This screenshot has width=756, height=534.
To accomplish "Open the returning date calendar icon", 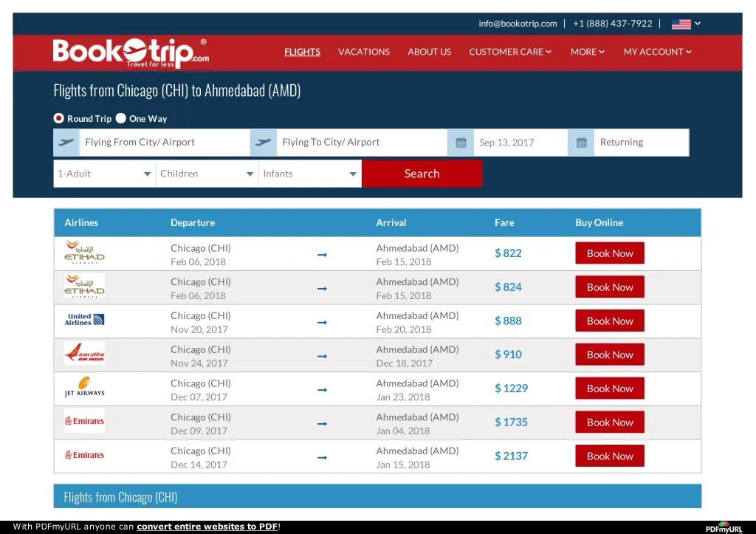I will coord(582,143).
